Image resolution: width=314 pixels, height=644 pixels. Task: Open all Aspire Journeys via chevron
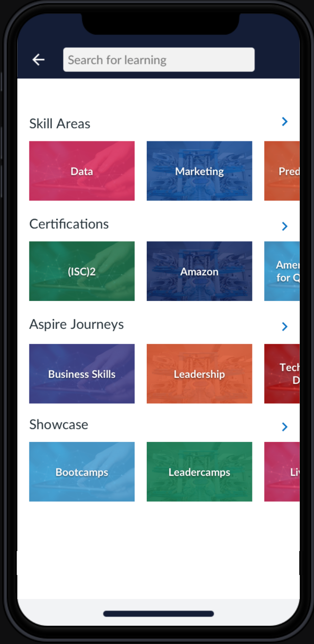coord(285,326)
